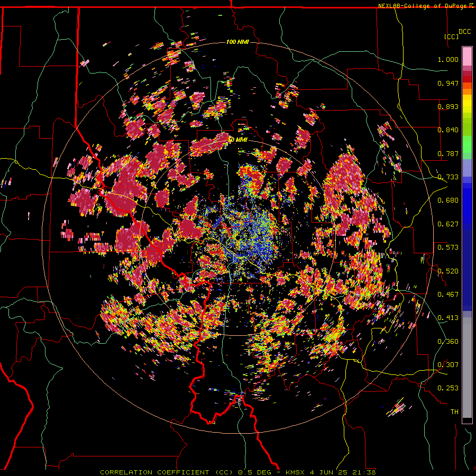
Task: Select the 0.520 color scale value
Action: [x=448, y=271]
